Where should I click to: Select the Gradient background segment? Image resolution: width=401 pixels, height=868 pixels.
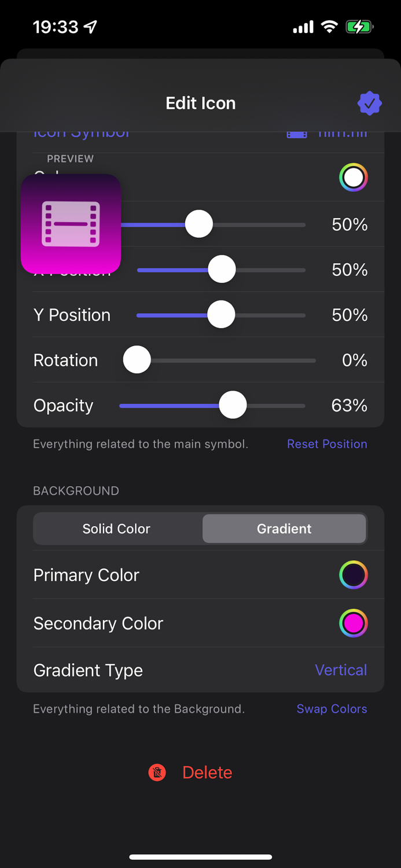click(284, 528)
